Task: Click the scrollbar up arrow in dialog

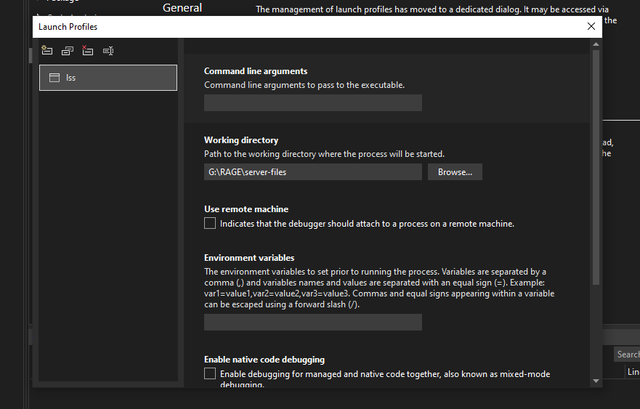Action: [x=596, y=44]
